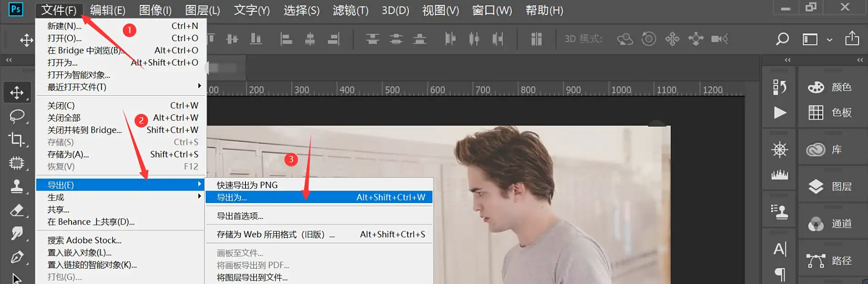Select the Crop tool
Viewport: 868px width, 284px height.
click(17, 140)
